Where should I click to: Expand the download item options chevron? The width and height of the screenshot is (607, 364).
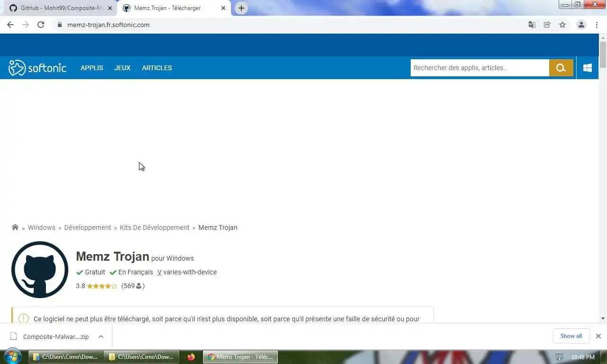[101, 337]
